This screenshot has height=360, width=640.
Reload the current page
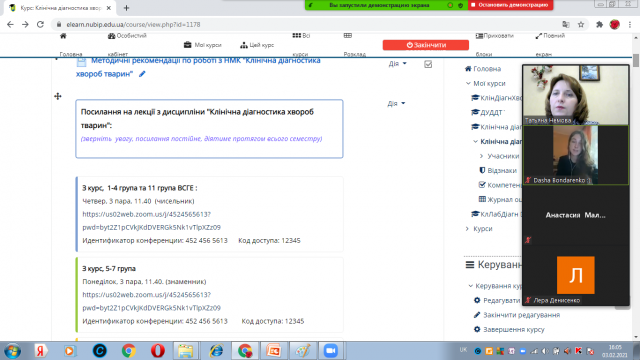pos(40,24)
